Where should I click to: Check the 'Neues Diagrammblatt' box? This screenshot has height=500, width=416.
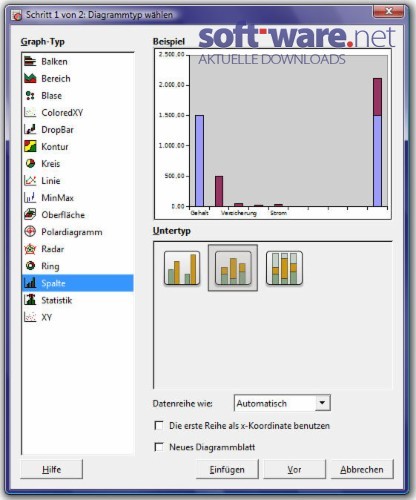pos(159,447)
